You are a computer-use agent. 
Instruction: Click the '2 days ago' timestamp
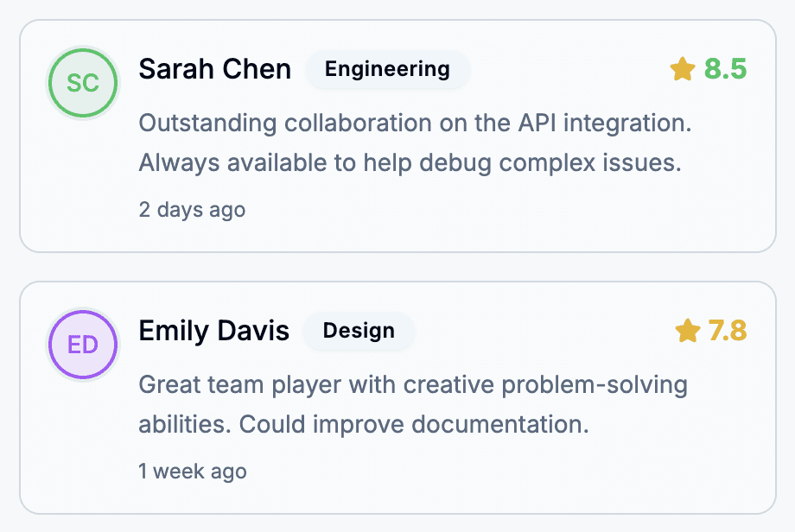pyautogui.click(x=192, y=209)
